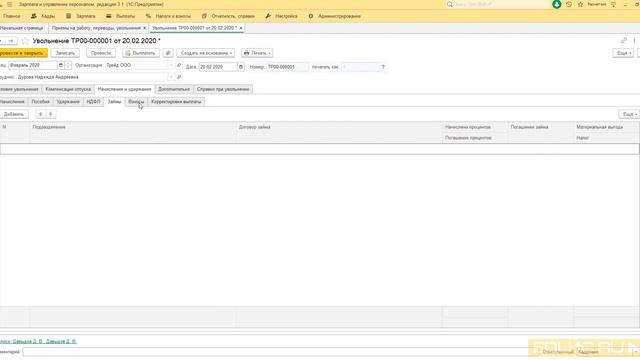Image resolution: width=640 pixels, height=360 pixels.
Task: Expand the Печать dropdown button
Action: [x=257, y=53]
